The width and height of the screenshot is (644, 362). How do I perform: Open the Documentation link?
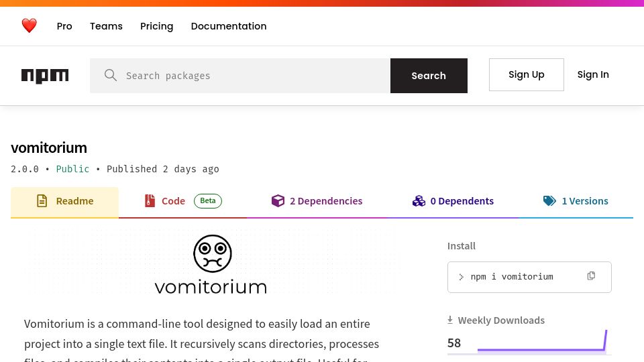[x=229, y=26]
